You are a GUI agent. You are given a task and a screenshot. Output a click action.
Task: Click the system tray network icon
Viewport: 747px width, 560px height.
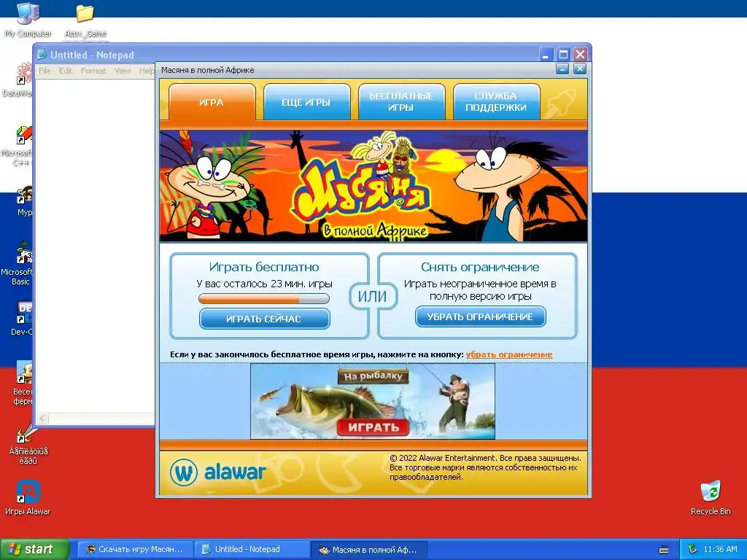[692, 550]
